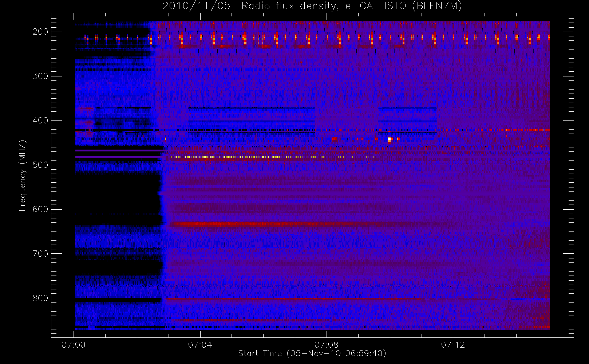Click the 07:12 time tick label

point(453,345)
